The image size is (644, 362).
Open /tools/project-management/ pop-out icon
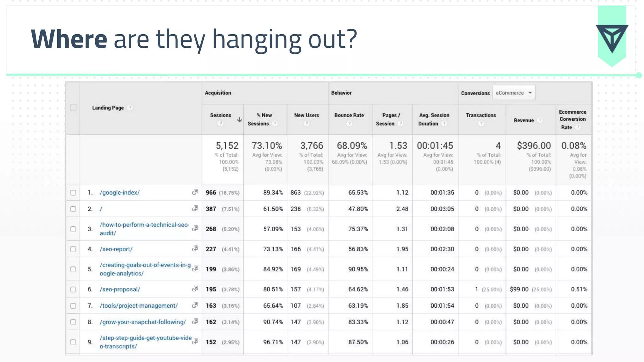[195, 305]
